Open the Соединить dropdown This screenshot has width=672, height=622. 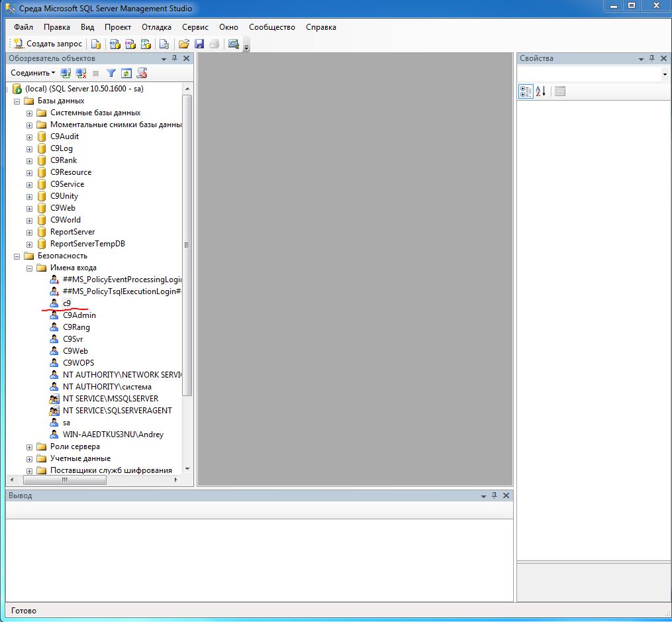[33, 73]
